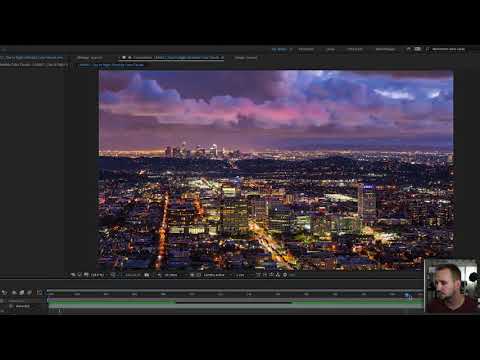Screen dimensions: 480x360
Task: Click the exposure value beside reset icon
Action: pos(292,275)
